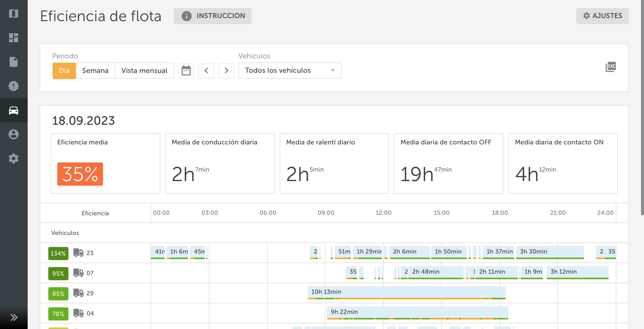Open AJUSTES settings button
The height and width of the screenshot is (329, 644).
602,16
